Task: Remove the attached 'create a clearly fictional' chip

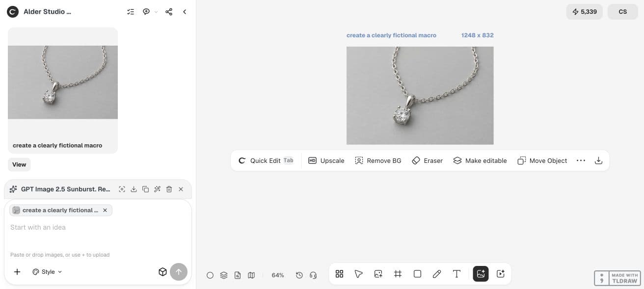Action: pos(105,210)
